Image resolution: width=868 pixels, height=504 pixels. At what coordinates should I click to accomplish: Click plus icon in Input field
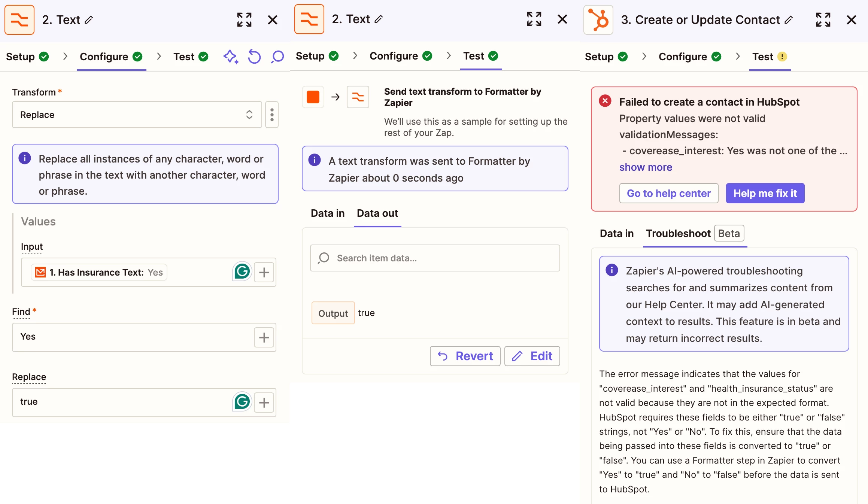(x=264, y=272)
